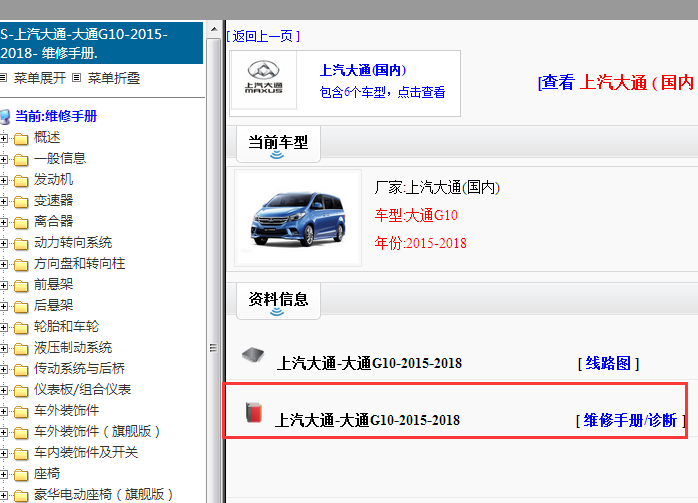The height and width of the screenshot is (503, 698).
Task: Expand the 动力转向系统 tree node
Action: coord(4,243)
